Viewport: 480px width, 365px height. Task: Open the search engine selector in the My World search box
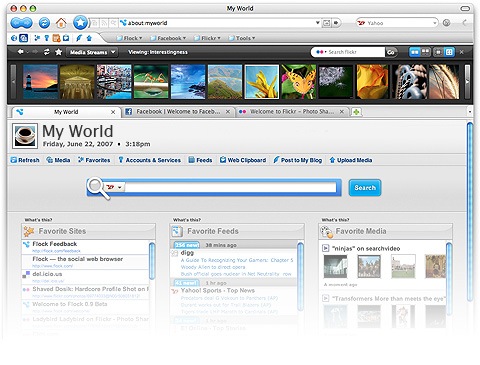[x=114, y=187]
